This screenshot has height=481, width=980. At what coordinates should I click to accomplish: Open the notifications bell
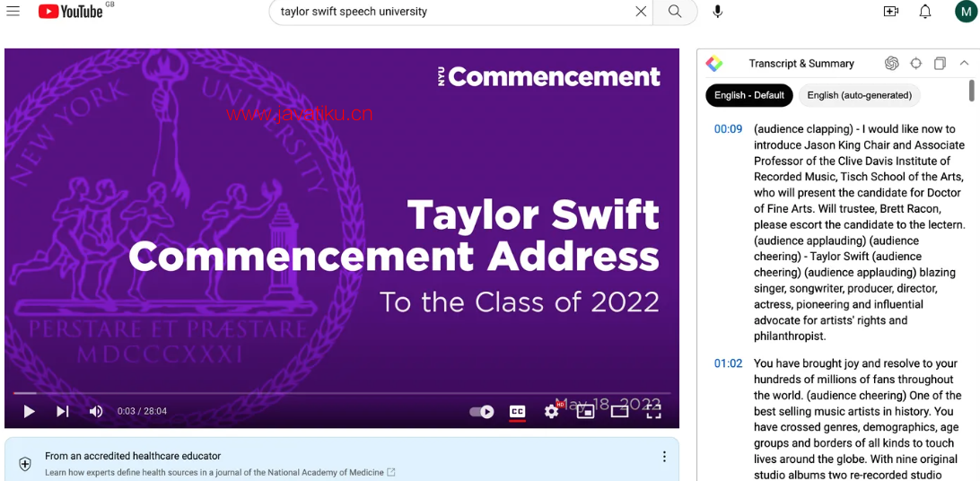(925, 12)
